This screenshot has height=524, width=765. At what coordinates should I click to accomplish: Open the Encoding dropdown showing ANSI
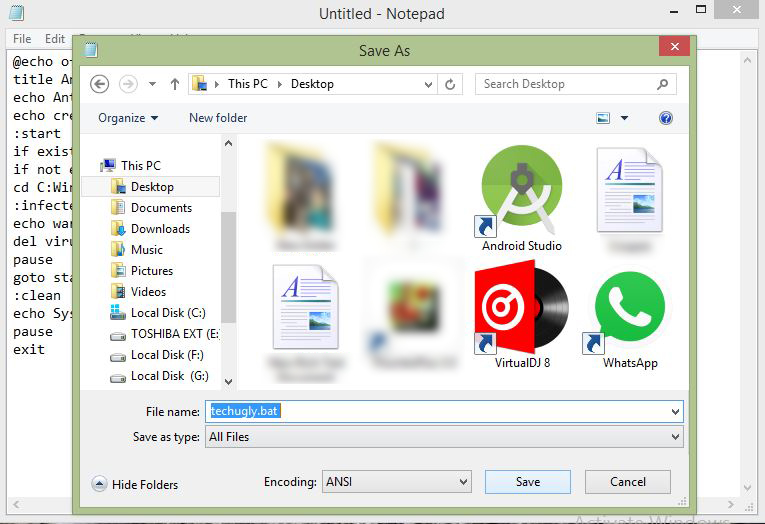[397, 482]
